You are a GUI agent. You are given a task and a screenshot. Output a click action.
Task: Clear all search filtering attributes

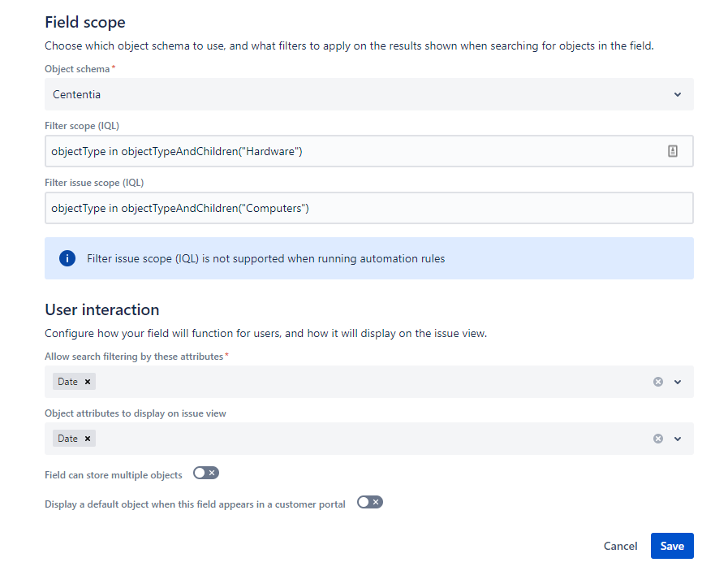pyautogui.click(x=658, y=382)
